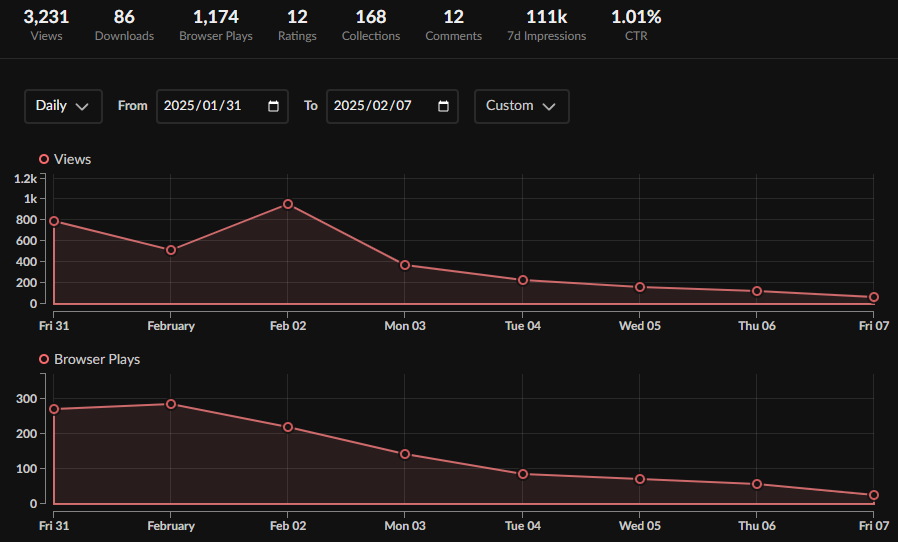Click the 300 label on Browser Plays axis
Screen dimensions: 898x542
point(26,399)
